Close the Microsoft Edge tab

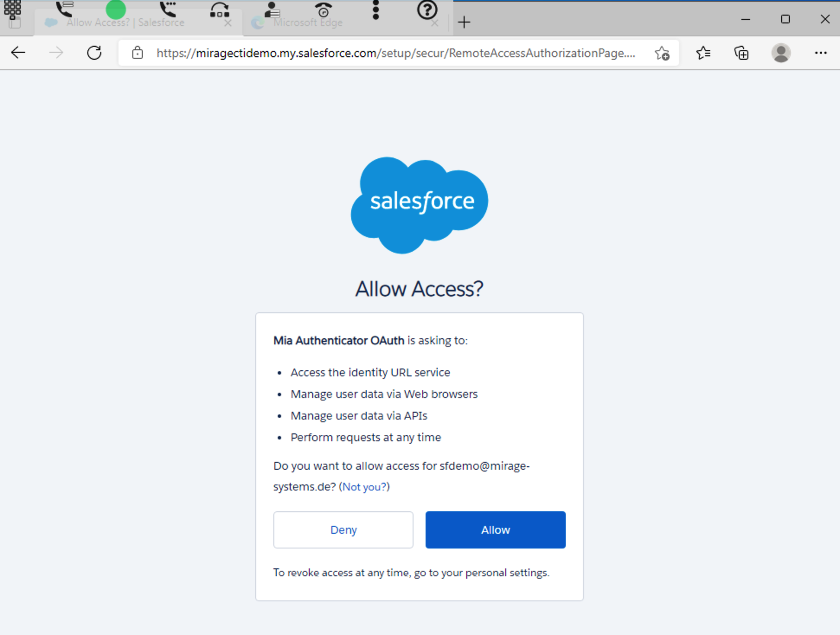(x=435, y=22)
